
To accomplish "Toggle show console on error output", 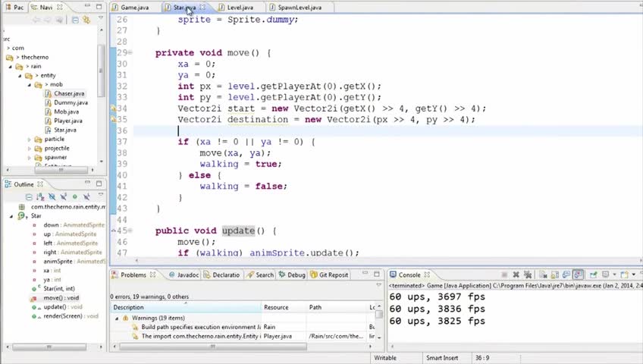I will (x=578, y=275).
